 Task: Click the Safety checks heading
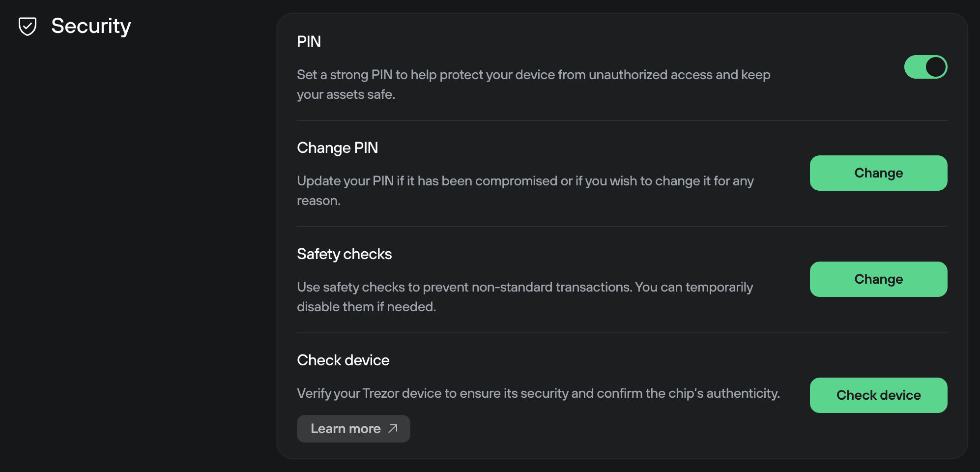tap(344, 254)
